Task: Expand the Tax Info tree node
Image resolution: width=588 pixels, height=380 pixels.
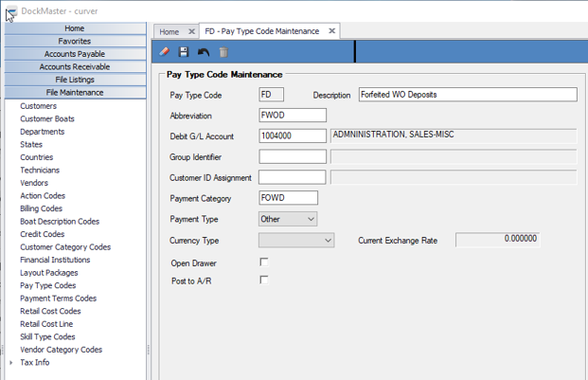Action: pyautogui.click(x=11, y=363)
